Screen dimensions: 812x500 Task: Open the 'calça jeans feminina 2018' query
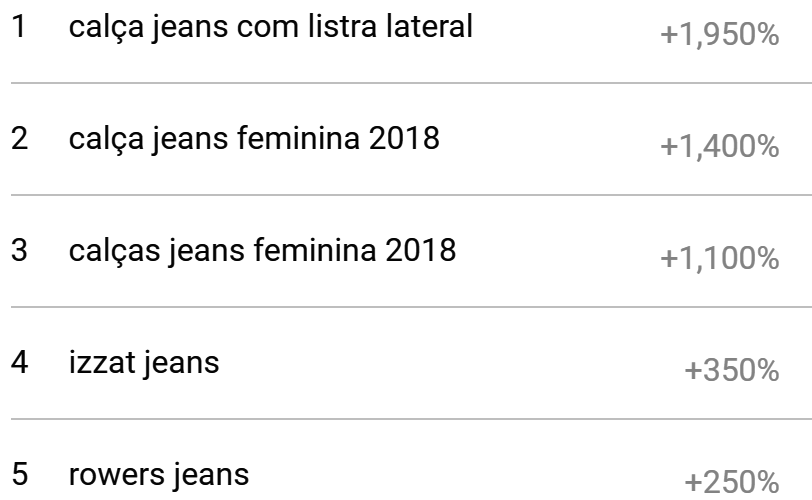click(x=254, y=139)
